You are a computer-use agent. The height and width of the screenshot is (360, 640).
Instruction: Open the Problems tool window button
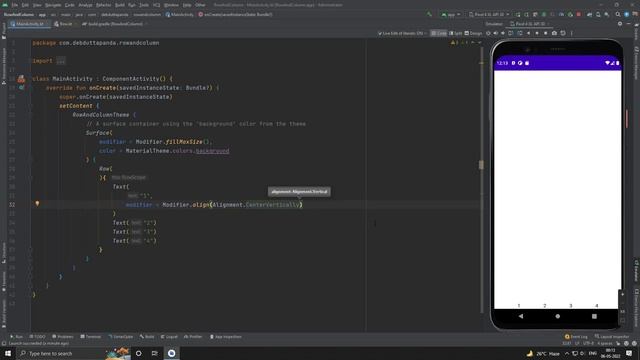pyautogui.click(x=63, y=336)
